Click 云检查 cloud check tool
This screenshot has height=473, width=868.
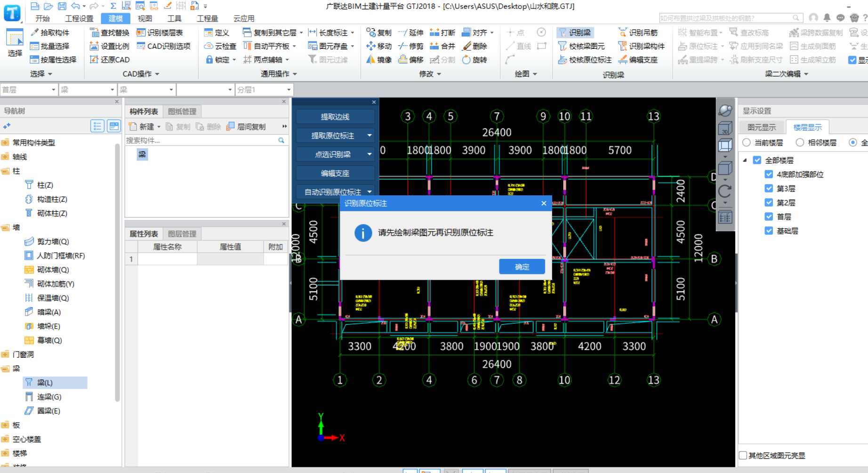pos(220,46)
